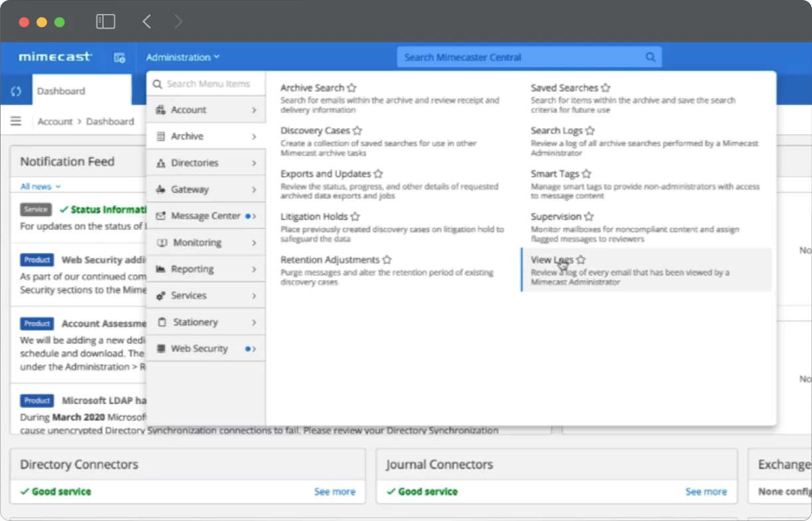
Task: Toggle the Smart Tags favorite star
Action: point(587,174)
